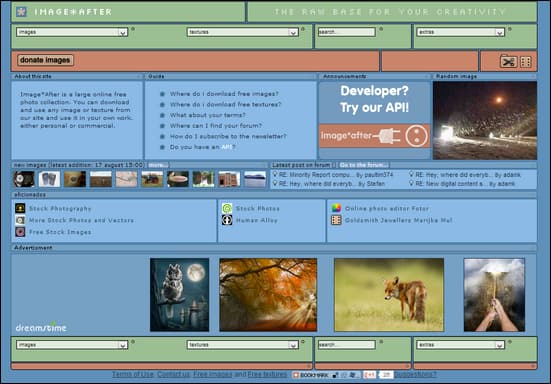Screen dimensions: 551x384
Task: Click the Terms of Use footer link
Action: (x=132, y=375)
